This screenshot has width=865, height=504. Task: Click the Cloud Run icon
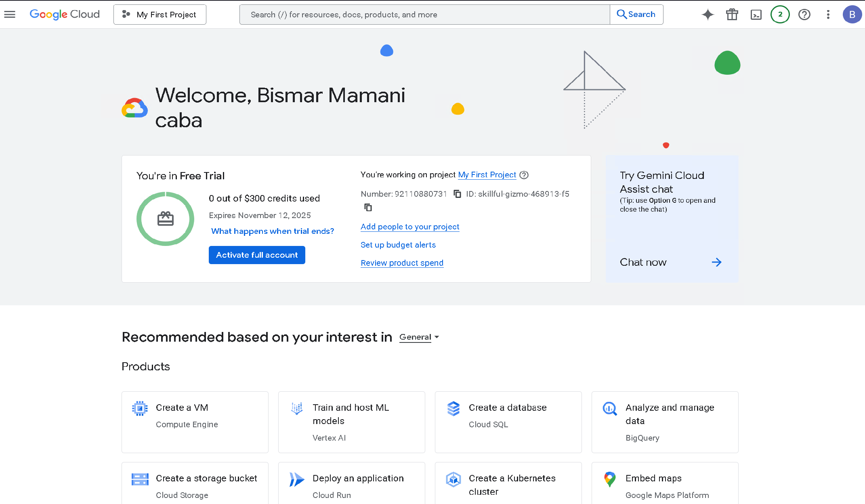coord(297,479)
